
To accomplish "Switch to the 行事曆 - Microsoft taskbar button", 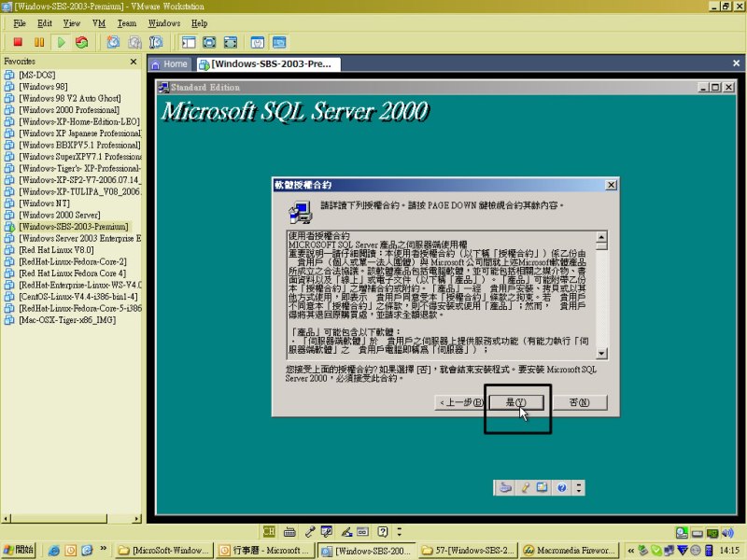I will tap(264, 551).
